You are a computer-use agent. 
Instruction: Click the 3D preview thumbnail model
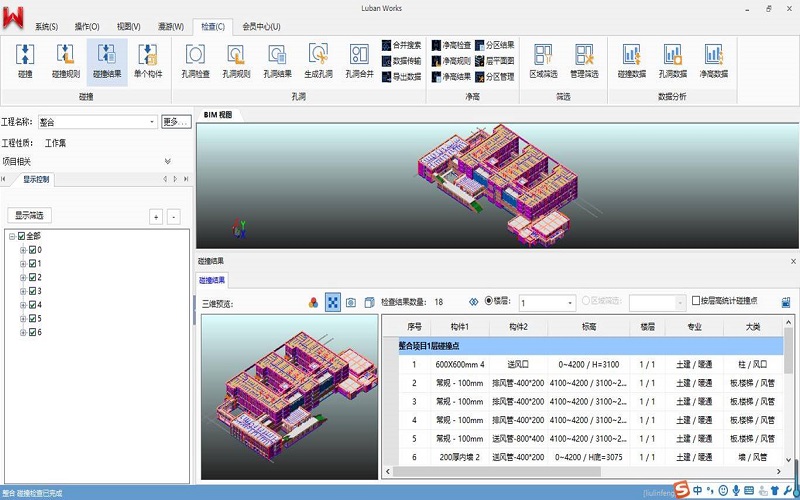290,397
